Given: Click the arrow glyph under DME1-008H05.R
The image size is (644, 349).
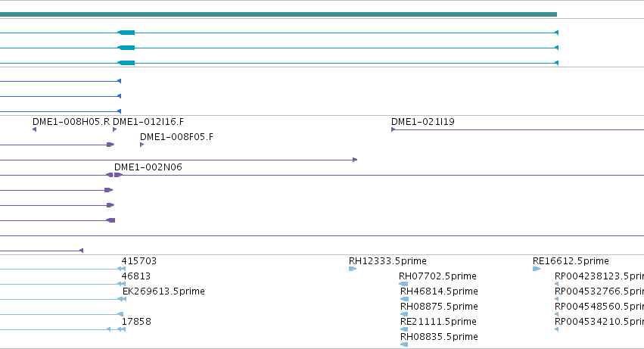Looking at the screenshot, I should click(35, 129).
